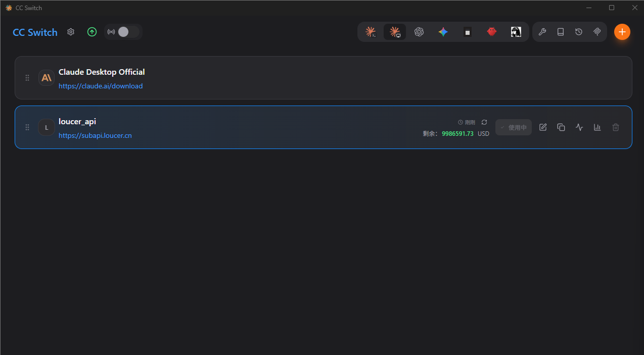Click the L avatar of loucer_api
Viewport: 644px width, 355px height.
[47, 127]
